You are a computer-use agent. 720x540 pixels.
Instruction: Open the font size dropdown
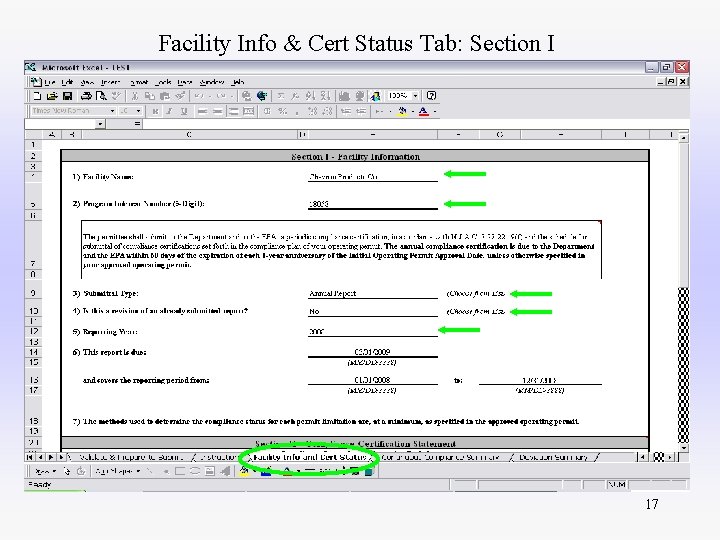(138, 111)
